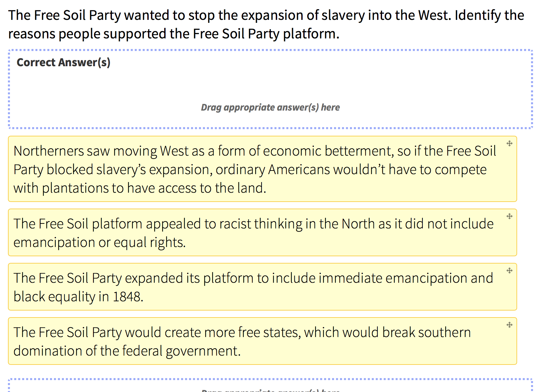Click the Correct Answer(s) heading
Screen dimensions: 537x392
click(x=64, y=62)
